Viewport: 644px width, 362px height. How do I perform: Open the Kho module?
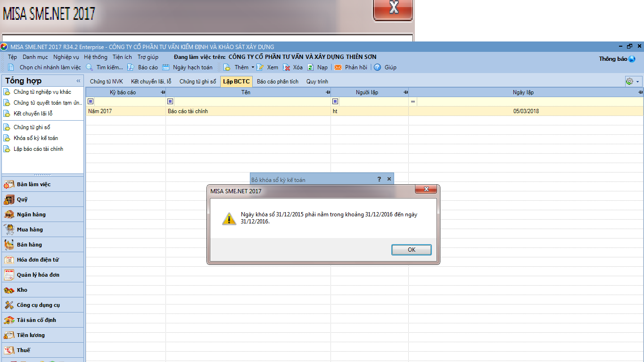pyautogui.click(x=43, y=290)
